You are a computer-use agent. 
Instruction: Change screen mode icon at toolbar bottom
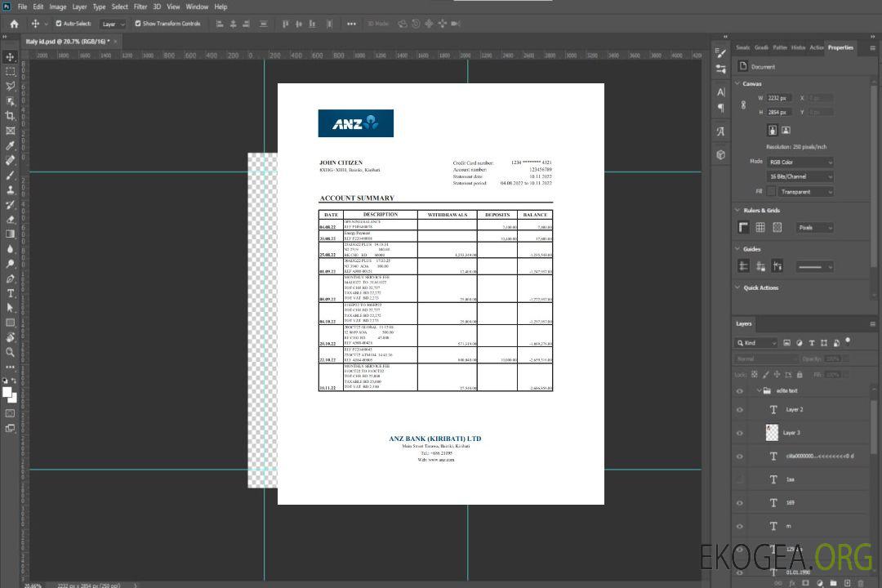[x=10, y=428]
